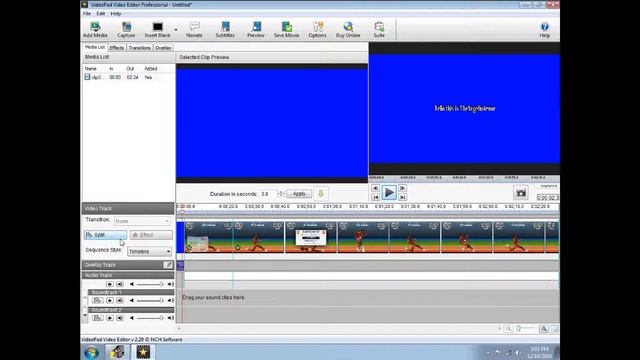The width and height of the screenshot is (640, 360).
Task: Open Options from the toolbar
Action: click(x=318, y=30)
